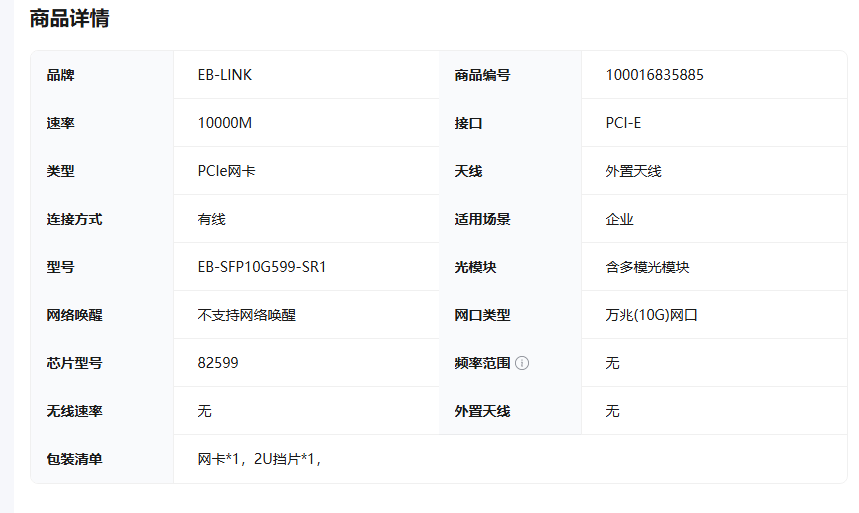This screenshot has height=513, width=859.
Task: Click the 外置天线 row label
Action: point(482,411)
